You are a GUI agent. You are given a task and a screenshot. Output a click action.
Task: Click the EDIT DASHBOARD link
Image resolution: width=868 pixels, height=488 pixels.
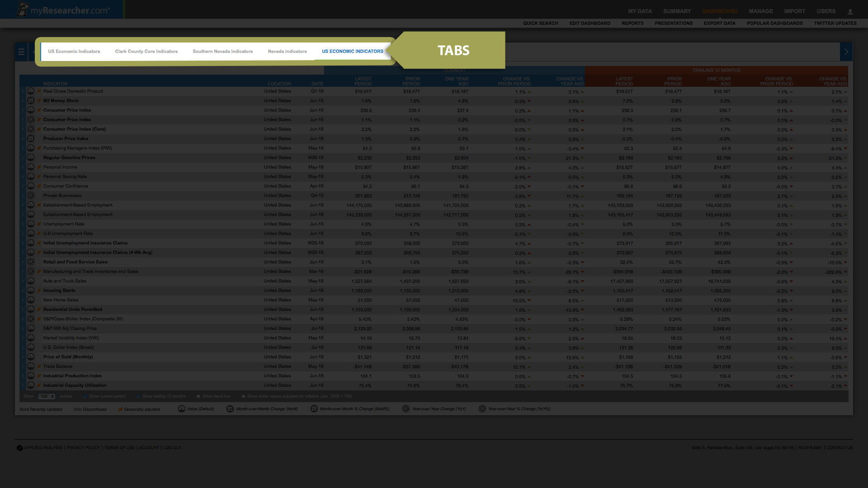(590, 23)
